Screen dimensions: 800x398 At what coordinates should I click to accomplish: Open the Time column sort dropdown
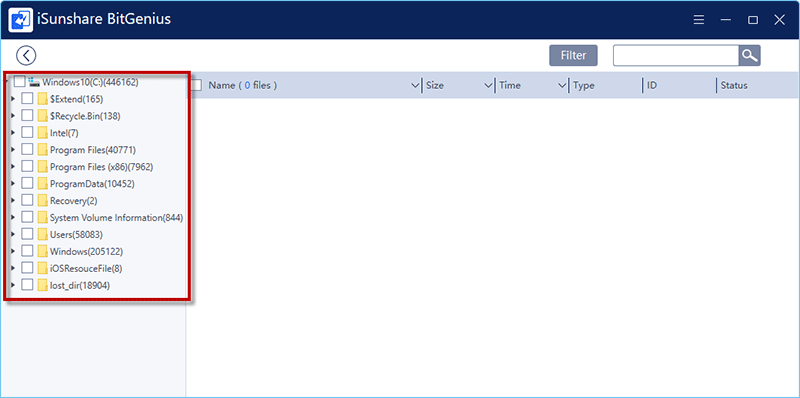[562, 85]
